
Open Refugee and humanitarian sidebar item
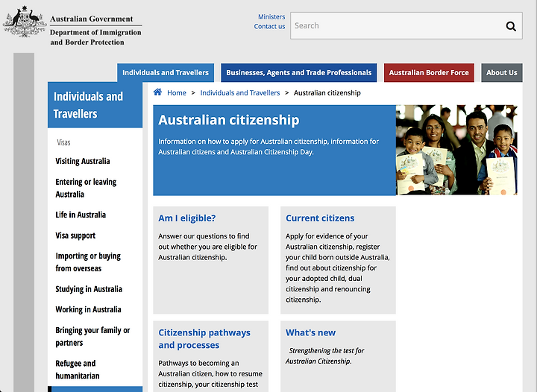(x=78, y=370)
